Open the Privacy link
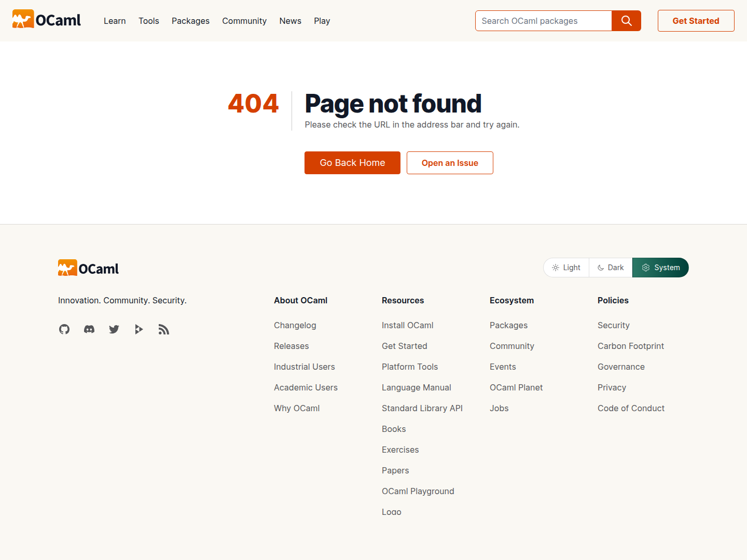Screen dimensions: 747x560 612,387
